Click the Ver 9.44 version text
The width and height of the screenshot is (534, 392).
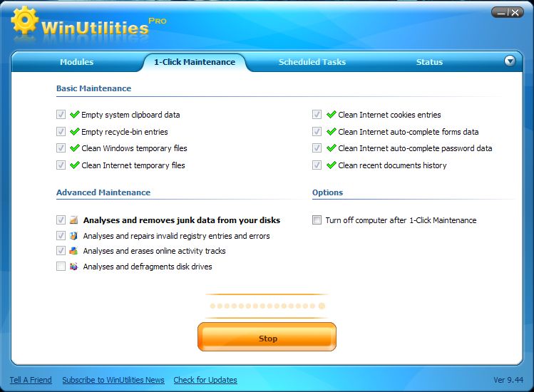pyautogui.click(x=508, y=380)
